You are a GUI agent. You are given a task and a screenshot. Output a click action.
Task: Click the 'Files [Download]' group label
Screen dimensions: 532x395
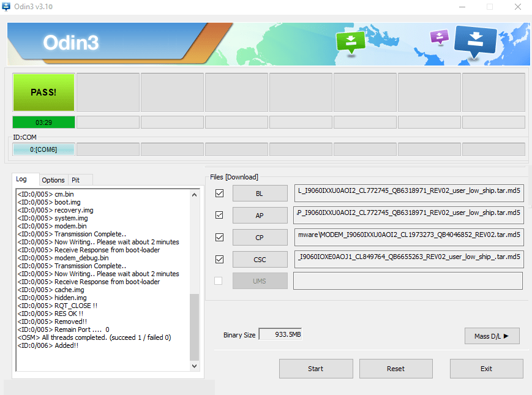tap(234, 177)
